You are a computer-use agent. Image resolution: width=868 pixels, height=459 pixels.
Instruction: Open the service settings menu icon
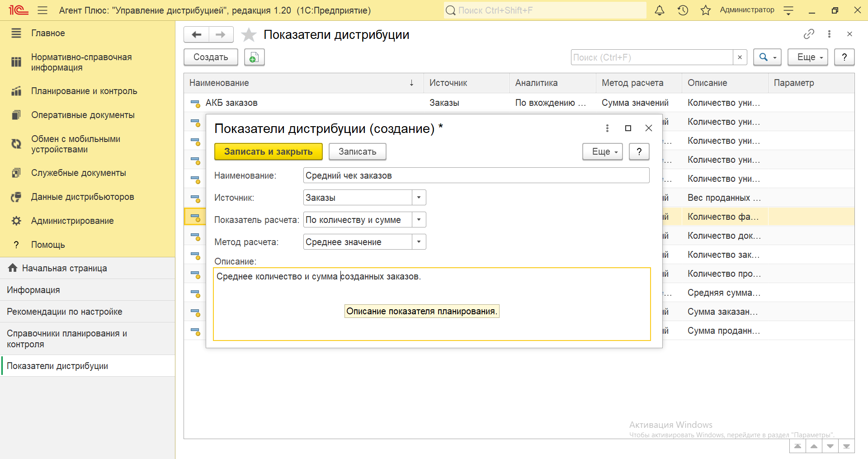[x=788, y=10]
